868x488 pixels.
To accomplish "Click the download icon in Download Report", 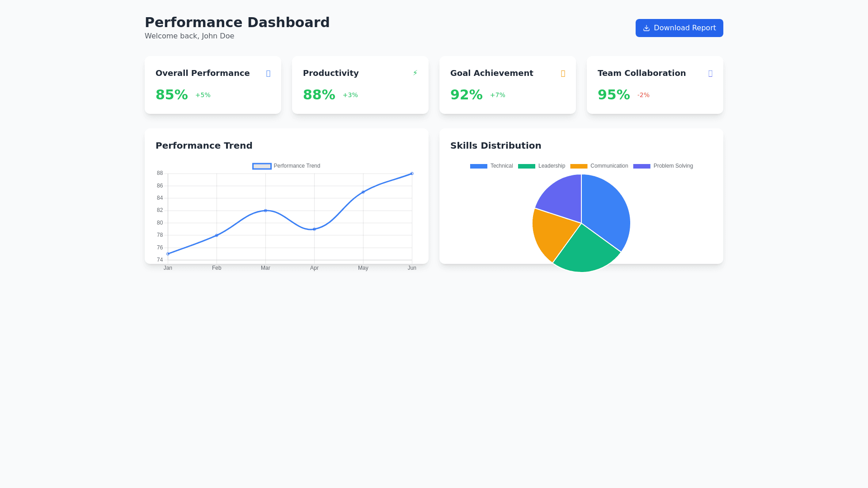I will point(646,28).
